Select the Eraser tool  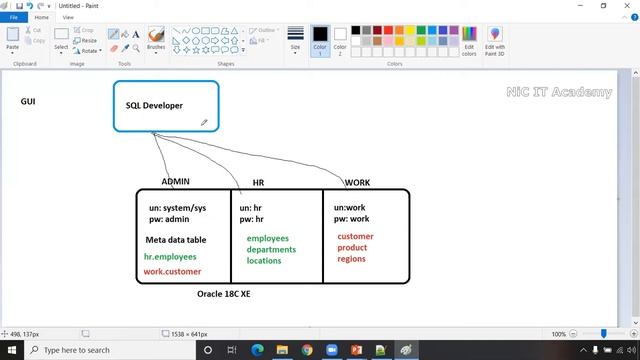[x=113, y=49]
